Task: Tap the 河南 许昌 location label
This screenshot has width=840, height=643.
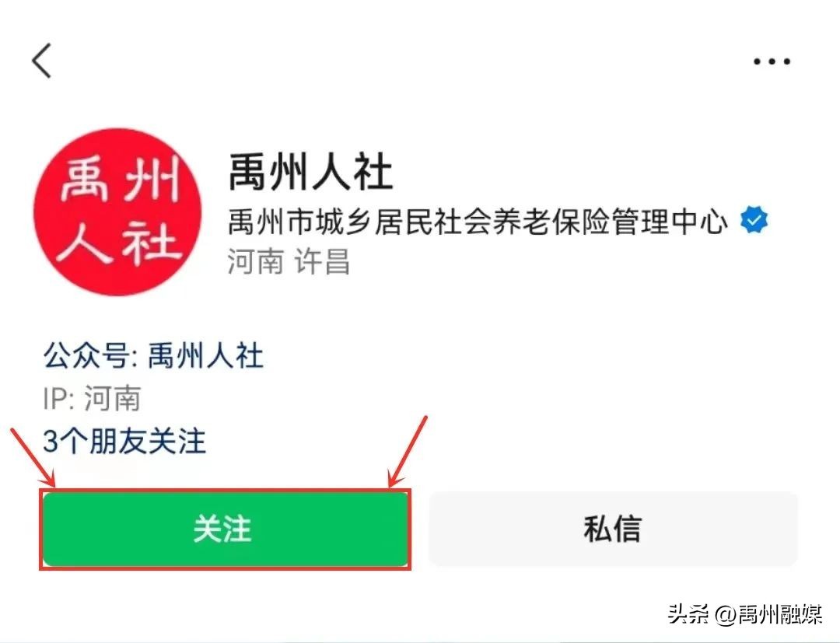Action: [289, 261]
